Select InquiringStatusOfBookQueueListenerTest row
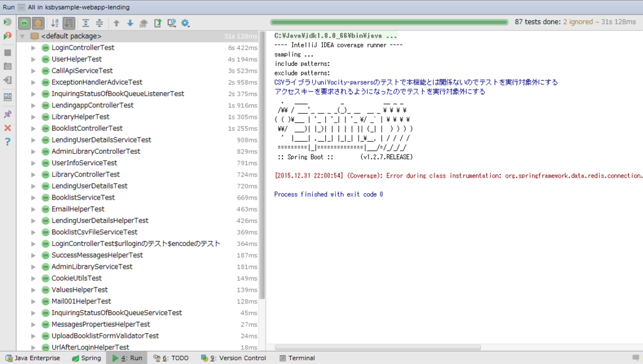This screenshot has width=643, height=364. pyautogui.click(x=139, y=94)
